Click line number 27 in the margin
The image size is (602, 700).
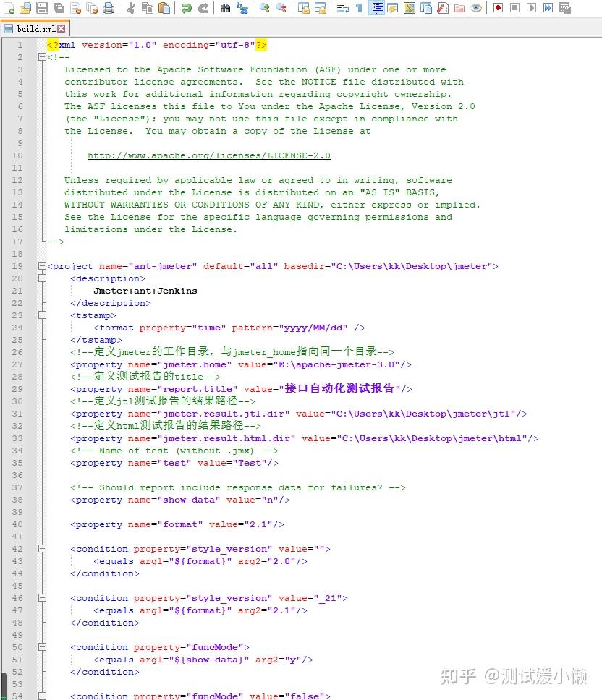tap(17, 364)
